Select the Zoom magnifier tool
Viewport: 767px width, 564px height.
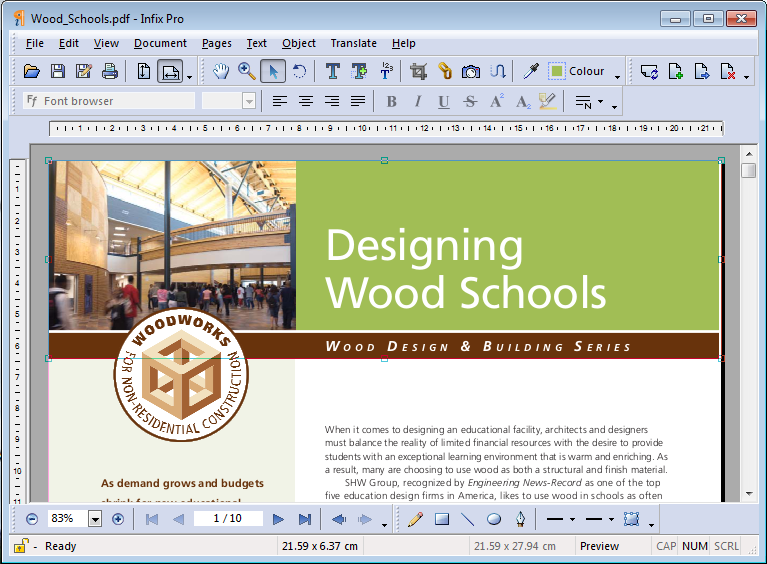pos(246,71)
